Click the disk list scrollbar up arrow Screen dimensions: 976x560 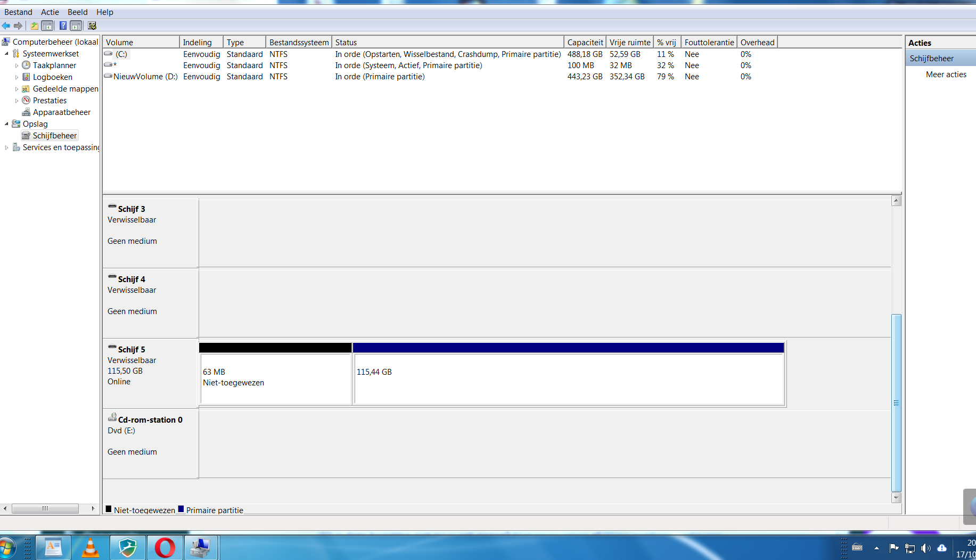(897, 201)
